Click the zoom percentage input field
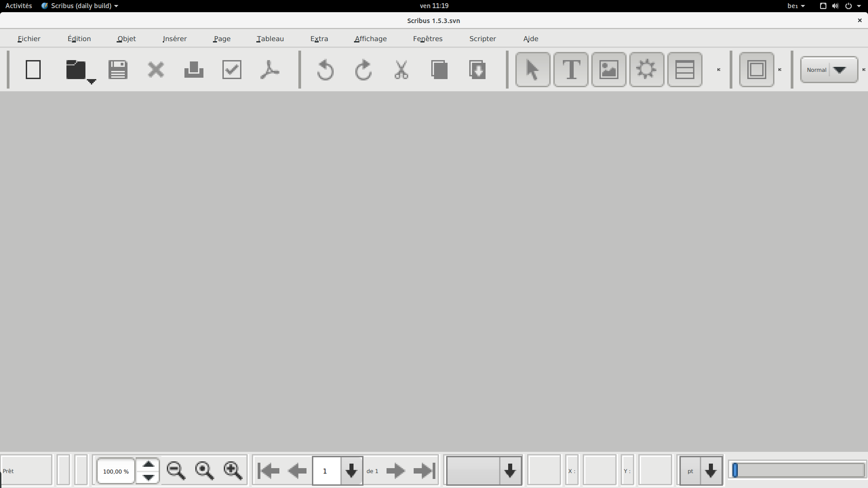Viewport: 868px width, 488px height. tap(116, 471)
